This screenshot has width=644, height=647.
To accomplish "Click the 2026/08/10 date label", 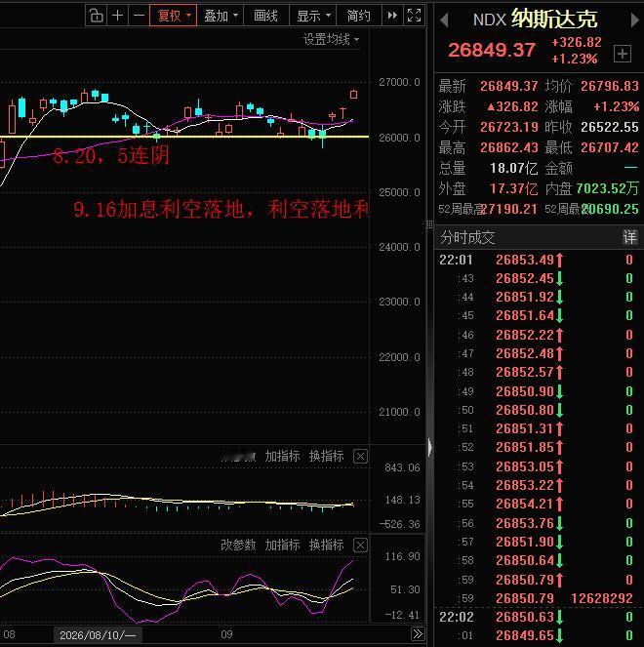I will (x=98, y=635).
